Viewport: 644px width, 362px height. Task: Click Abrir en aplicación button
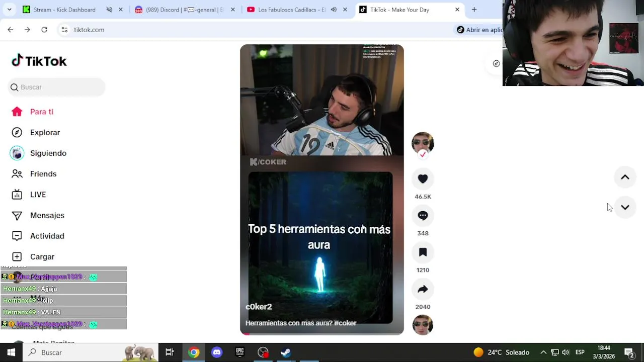click(x=479, y=30)
